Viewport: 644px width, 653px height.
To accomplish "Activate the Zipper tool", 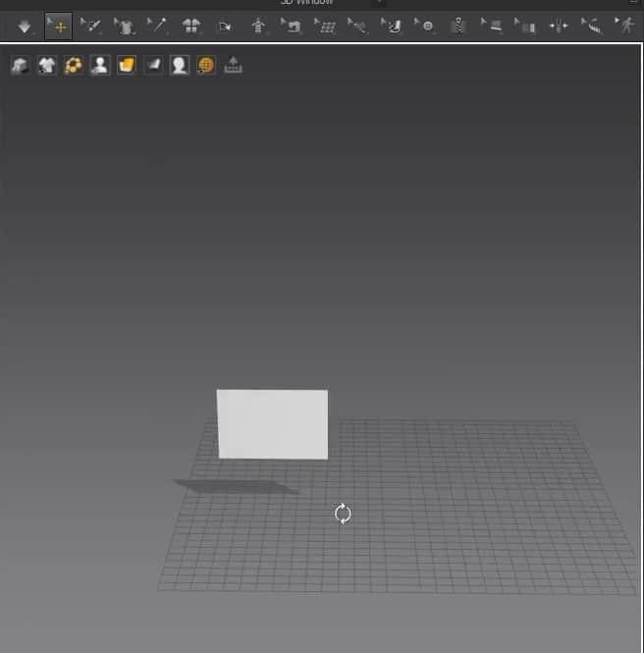I will click(458, 26).
